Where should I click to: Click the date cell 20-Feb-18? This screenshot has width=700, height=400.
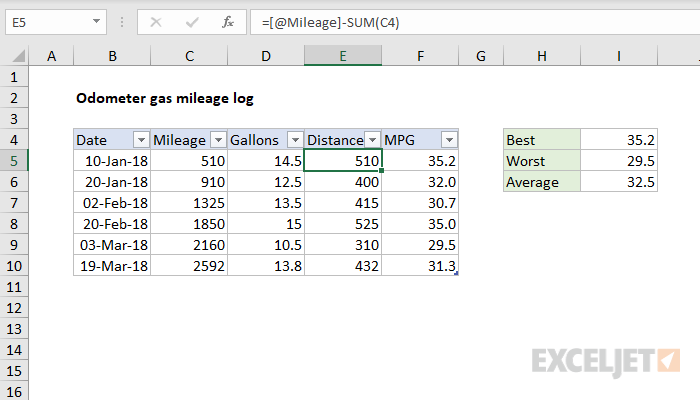pyautogui.click(x=112, y=224)
